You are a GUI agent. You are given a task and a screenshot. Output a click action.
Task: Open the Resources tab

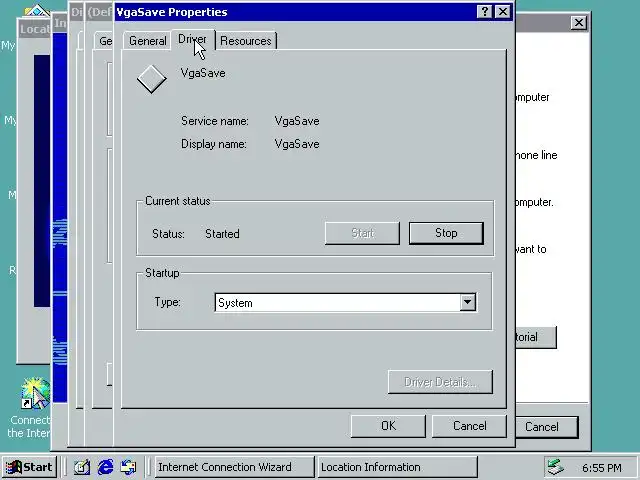[246, 41]
